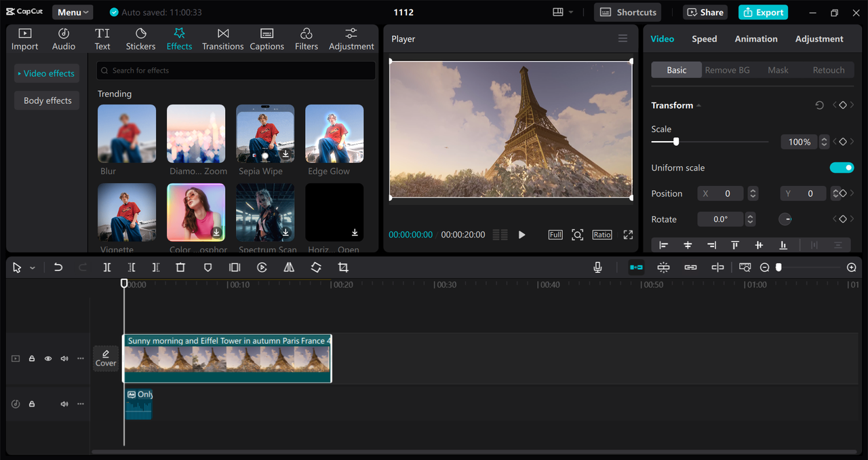The width and height of the screenshot is (868, 460).
Task: Click the Undo arrow in timeline toolbar
Action: tap(58, 267)
